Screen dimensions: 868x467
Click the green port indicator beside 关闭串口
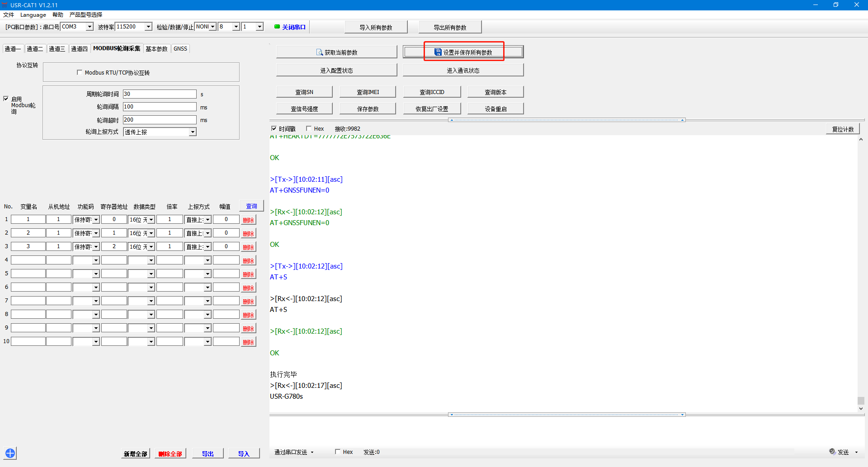[277, 27]
